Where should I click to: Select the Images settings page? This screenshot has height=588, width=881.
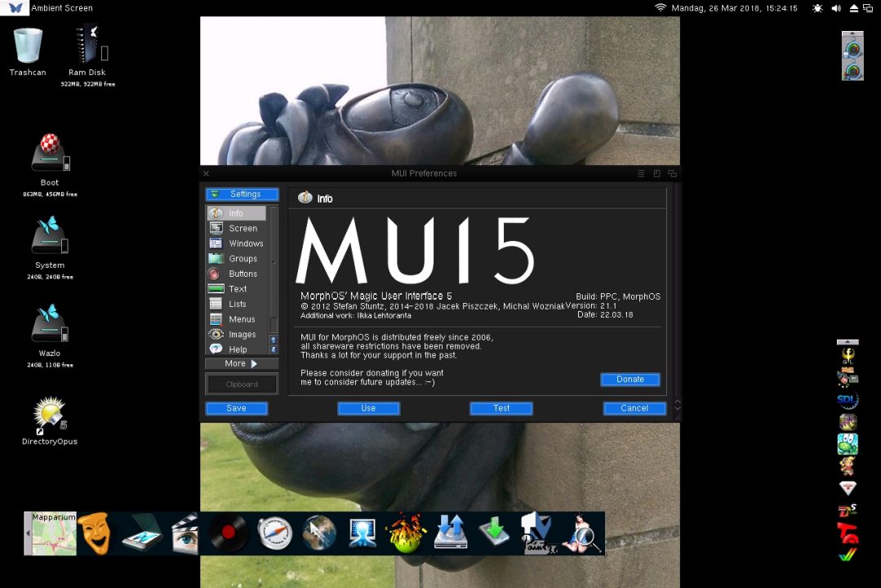237,335
